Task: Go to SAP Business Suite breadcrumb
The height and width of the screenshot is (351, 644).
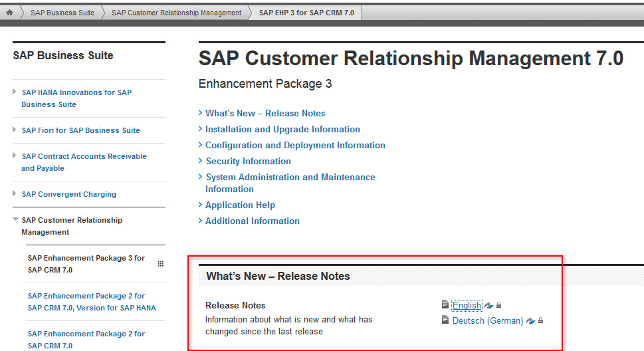Action: click(x=62, y=13)
